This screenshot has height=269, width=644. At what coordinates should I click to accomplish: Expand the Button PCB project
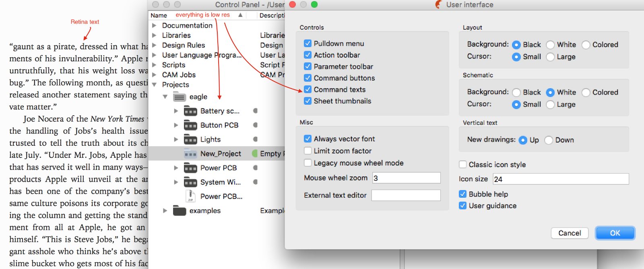(176, 125)
